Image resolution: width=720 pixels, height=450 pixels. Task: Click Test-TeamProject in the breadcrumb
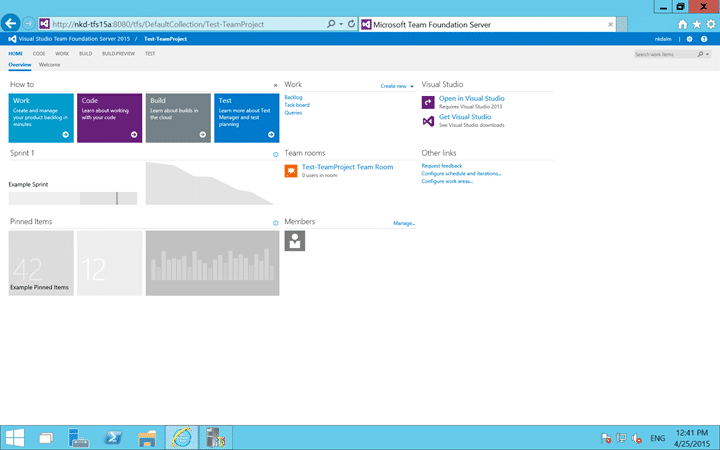coord(165,39)
